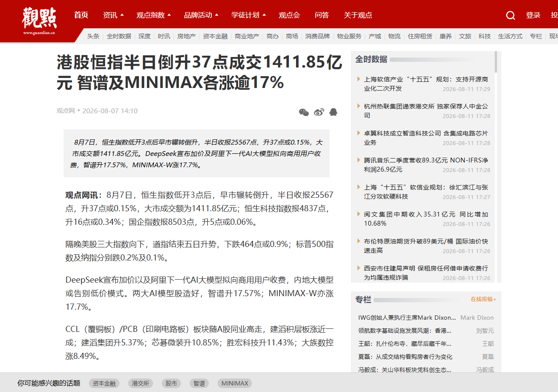The height and width of the screenshot is (392, 558).
Task: Open the 腾讯音乐二季度营收 news item
Action: (426, 165)
